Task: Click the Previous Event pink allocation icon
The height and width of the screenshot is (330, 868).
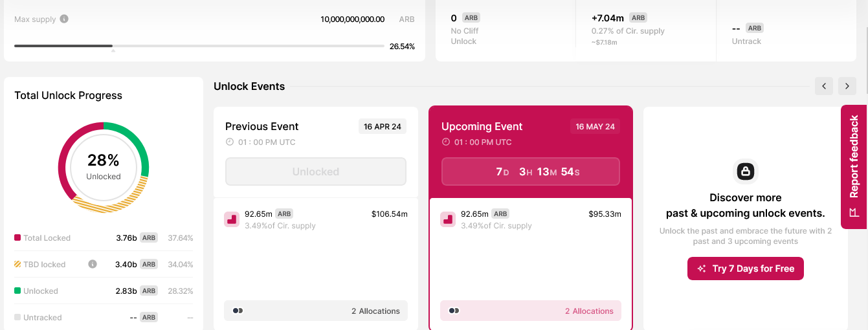Action: point(232,219)
